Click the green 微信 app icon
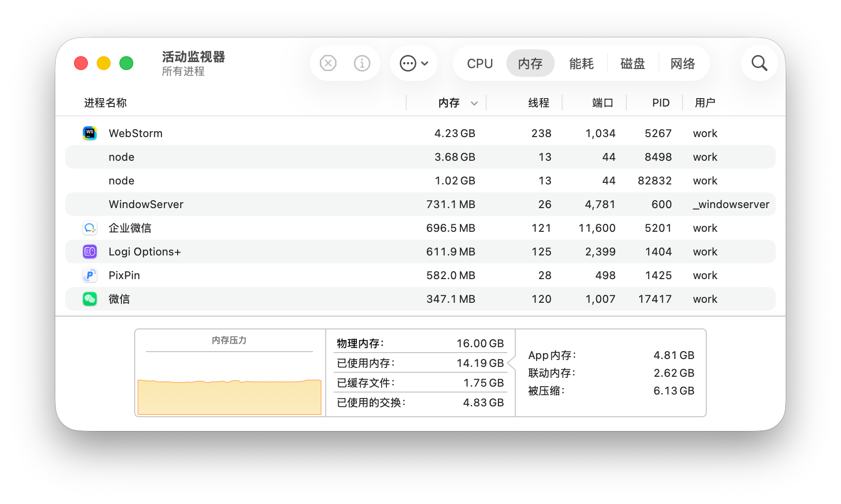Screen dimensions: 841x504 [x=90, y=299]
